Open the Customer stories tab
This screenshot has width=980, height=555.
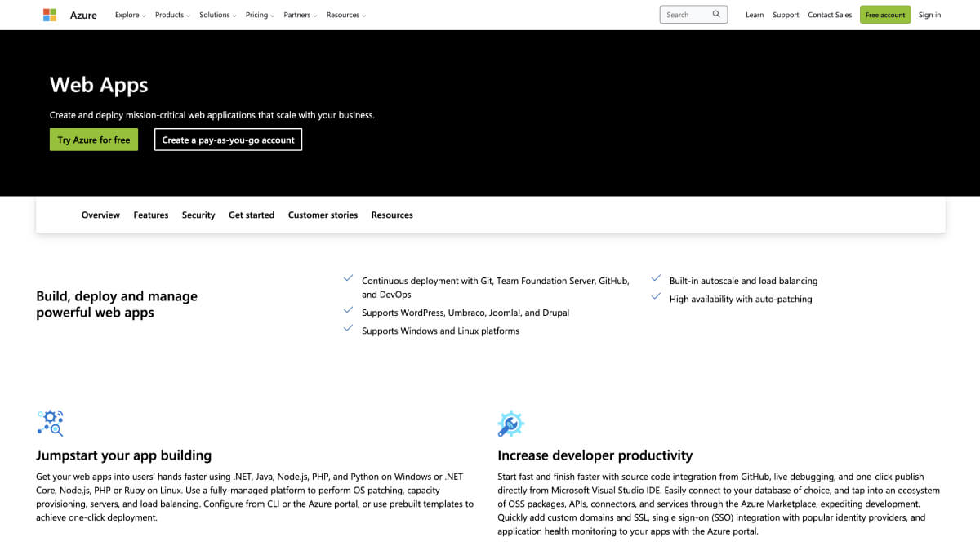323,215
